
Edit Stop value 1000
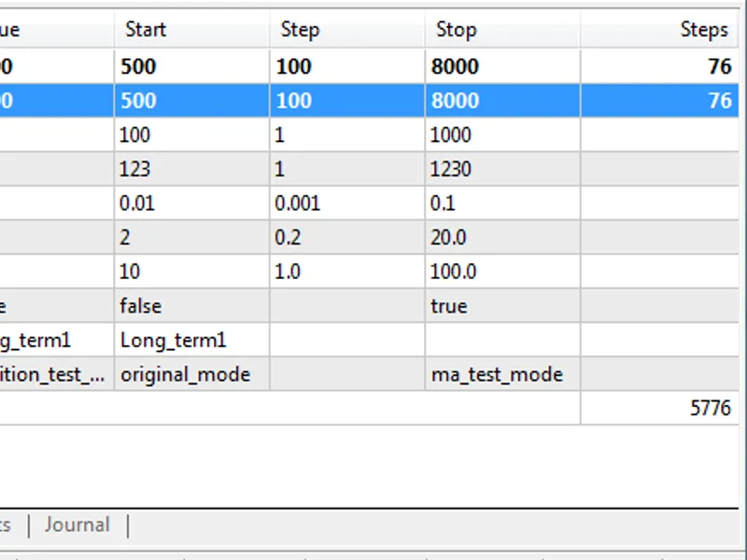pos(502,134)
